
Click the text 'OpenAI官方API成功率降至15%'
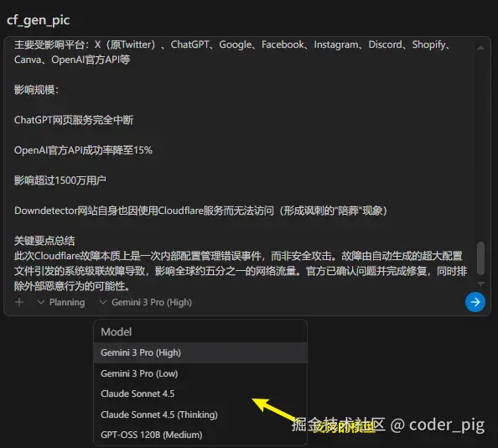click(83, 150)
